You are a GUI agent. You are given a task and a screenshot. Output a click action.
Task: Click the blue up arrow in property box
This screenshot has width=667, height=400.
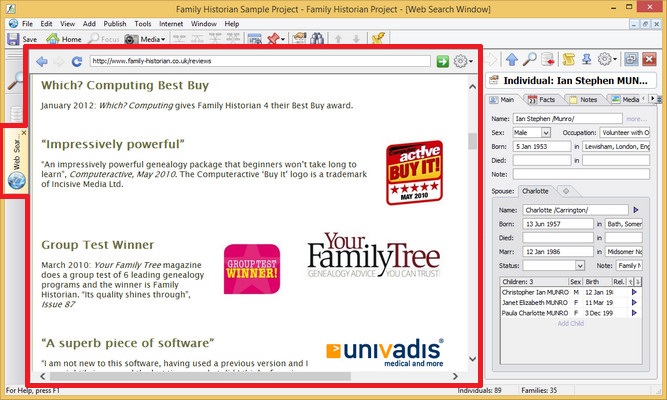point(512,60)
